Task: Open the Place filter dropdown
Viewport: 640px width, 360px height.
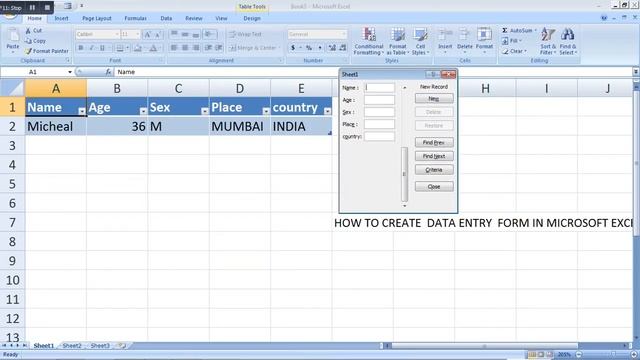Action: click(266, 111)
